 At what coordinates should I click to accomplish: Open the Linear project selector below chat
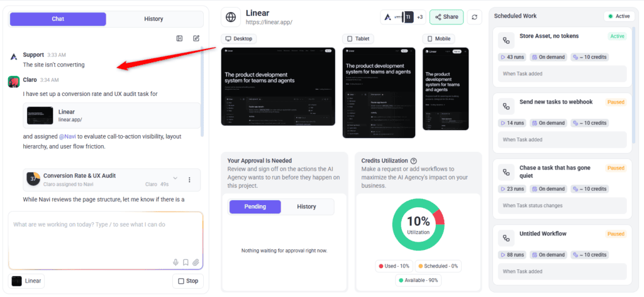[26, 281]
